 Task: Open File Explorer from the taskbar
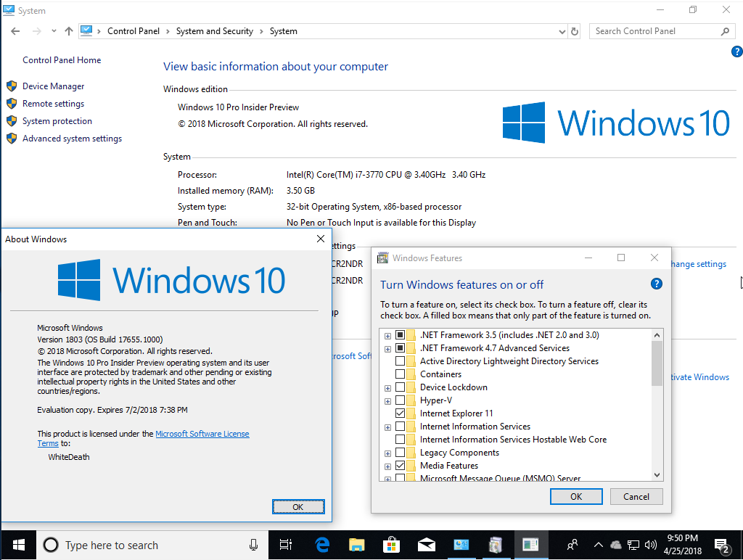[357, 545]
